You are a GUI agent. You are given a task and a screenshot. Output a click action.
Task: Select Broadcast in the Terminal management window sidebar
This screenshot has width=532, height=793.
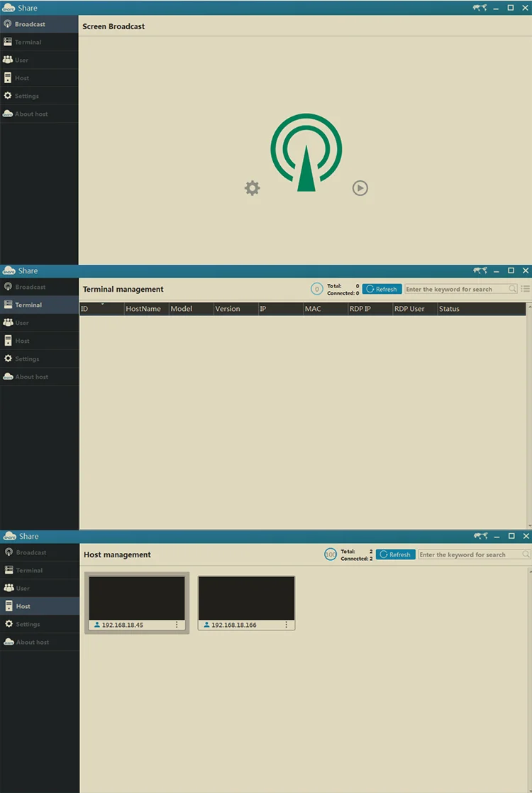39,287
